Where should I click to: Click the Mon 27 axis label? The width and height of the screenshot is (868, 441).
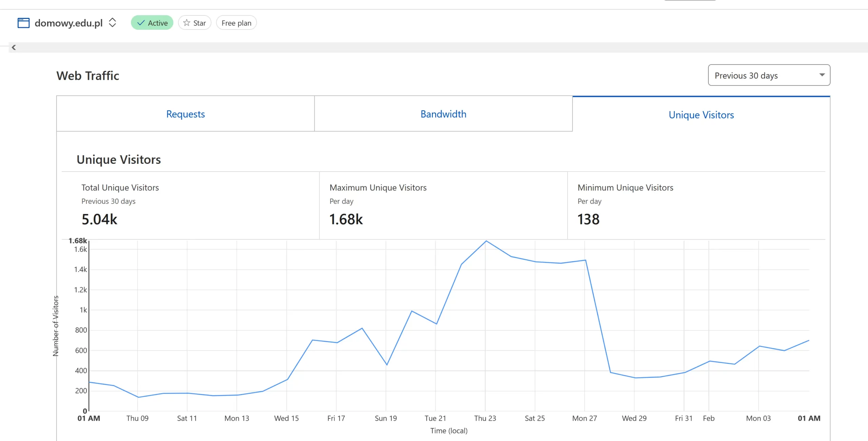pos(585,418)
